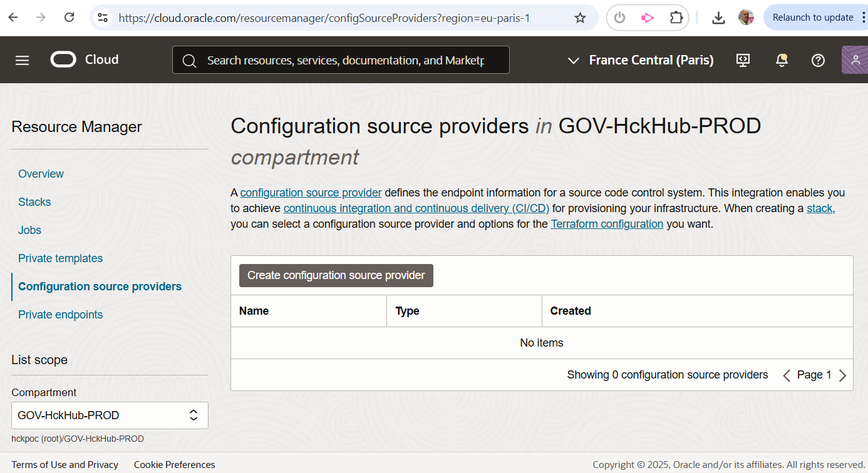Open the user profile avatar menu
Screen dimensions: 868x473
855,59
